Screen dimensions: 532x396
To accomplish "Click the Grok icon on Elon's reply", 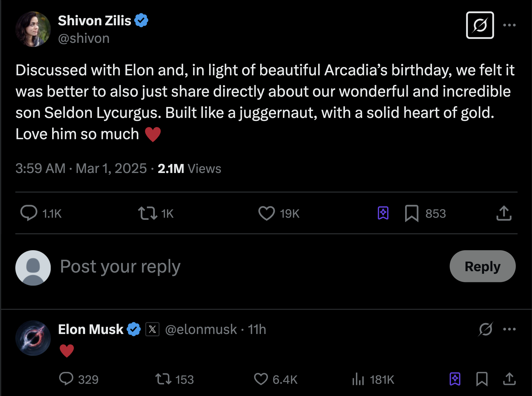I will click(485, 329).
